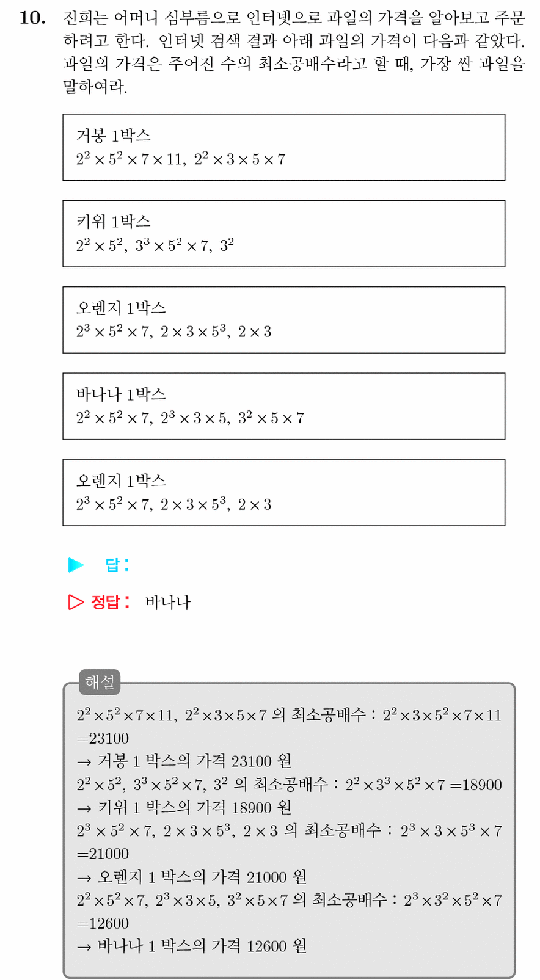Click the =21000 result in explanation
The width and height of the screenshot is (540, 980).
(x=103, y=854)
